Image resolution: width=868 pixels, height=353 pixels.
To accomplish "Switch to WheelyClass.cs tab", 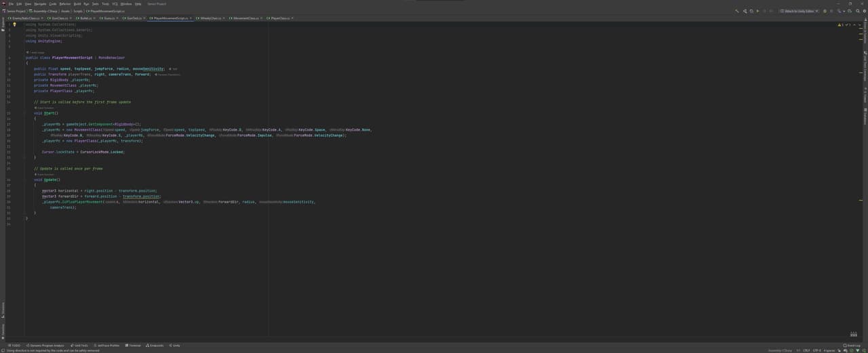I will click(x=210, y=18).
